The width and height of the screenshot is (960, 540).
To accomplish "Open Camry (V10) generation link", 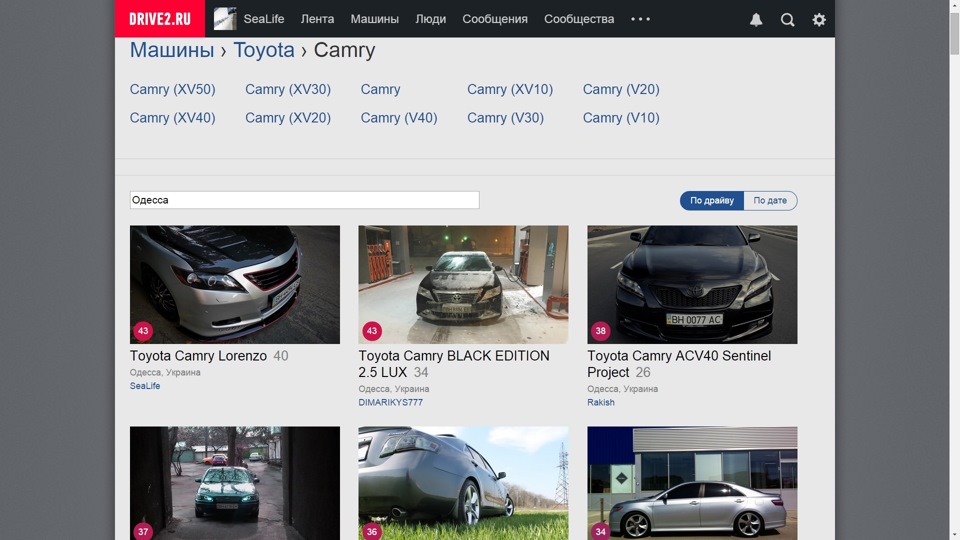I will coord(621,118).
